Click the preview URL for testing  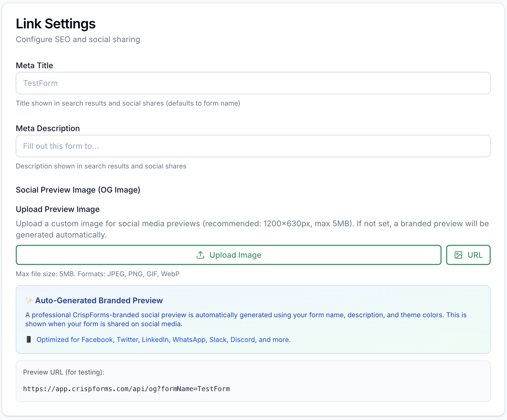tap(126, 389)
